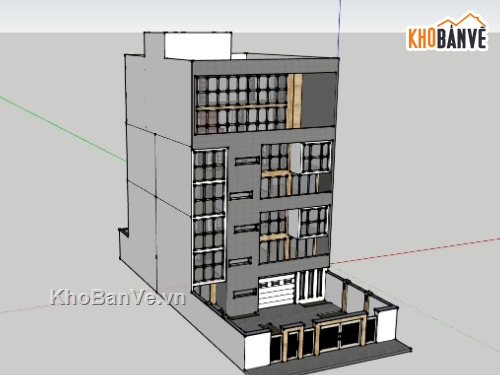500x375 pixels.
Task: Select the red dashed axis line at right
Action: [x=415, y=251]
